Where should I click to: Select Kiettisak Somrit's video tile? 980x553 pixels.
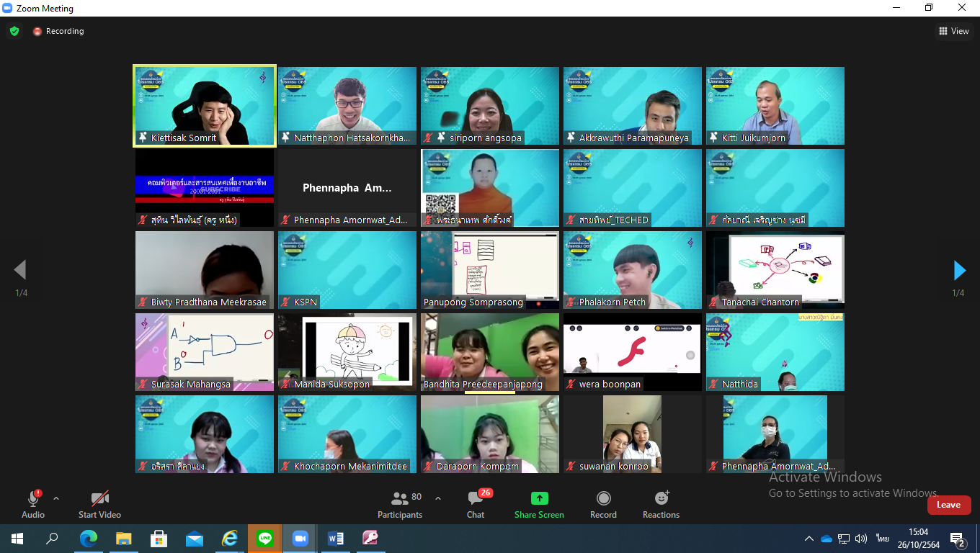pos(205,106)
